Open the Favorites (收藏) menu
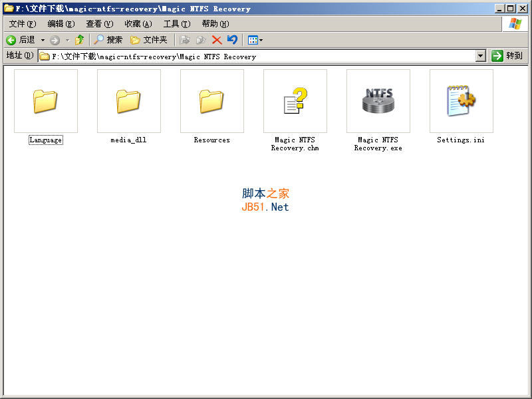This screenshot has height=399, width=532. (x=138, y=24)
